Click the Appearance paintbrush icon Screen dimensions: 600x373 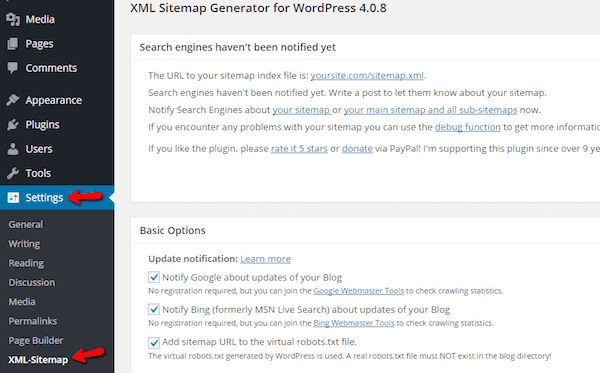pos(13,100)
